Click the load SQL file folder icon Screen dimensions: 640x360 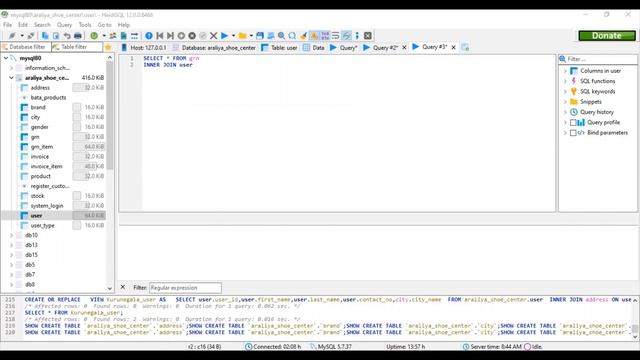(x=242, y=36)
